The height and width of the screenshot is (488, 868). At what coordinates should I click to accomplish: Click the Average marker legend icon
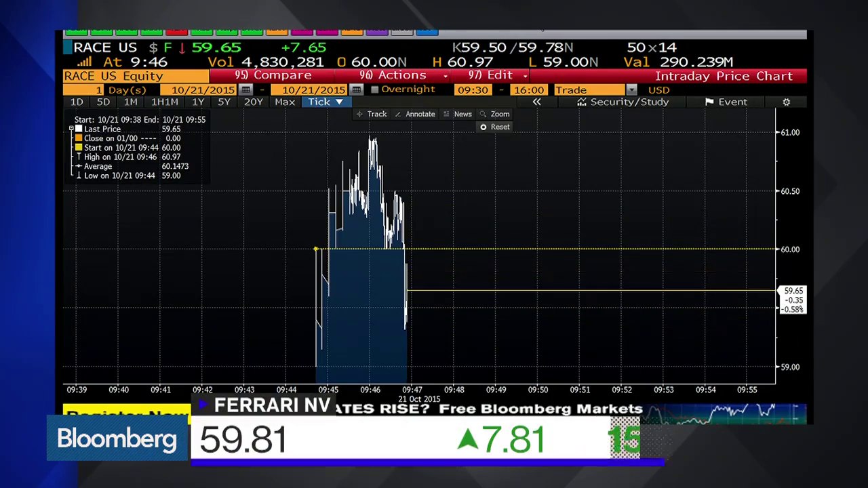79,166
